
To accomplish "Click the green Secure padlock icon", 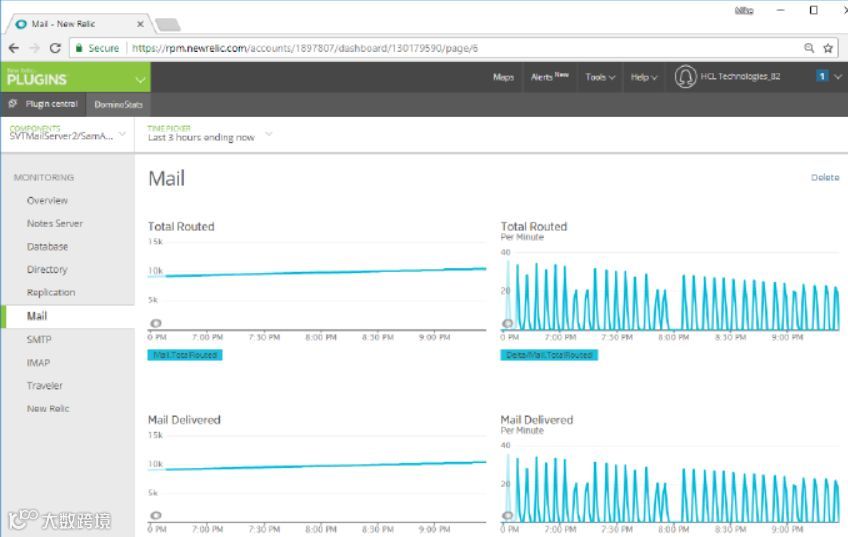I will tap(79, 48).
